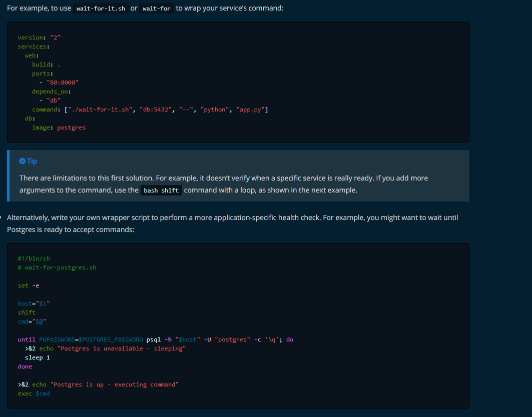Click the "image:" key under db
Viewport: 532px width, 417px height.
(x=43, y=127)
